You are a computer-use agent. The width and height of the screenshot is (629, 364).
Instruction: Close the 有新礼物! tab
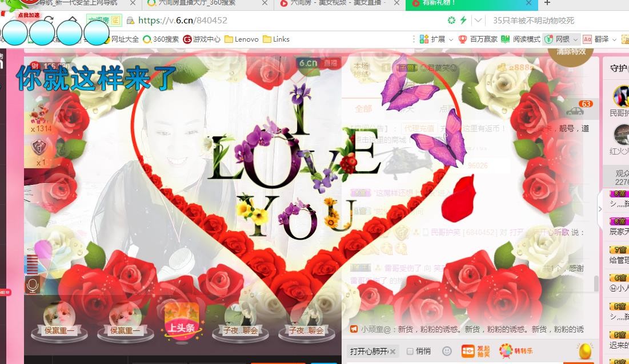pos(528,3)
